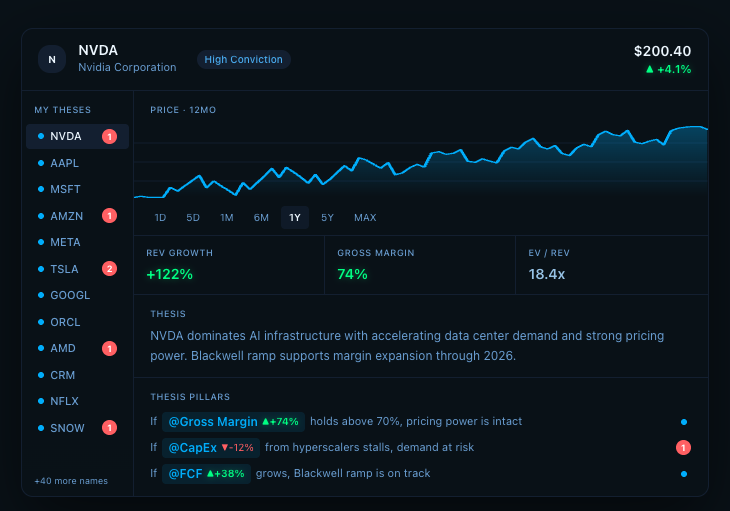The image size is (730, 511).
Task: Click the @CapEx metric chip
Action: [211, 448]
